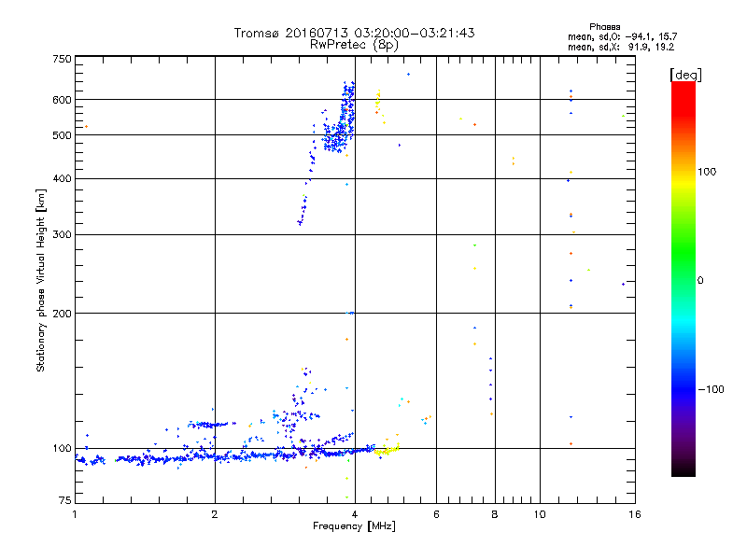Viewport: 747px width, 560px height.
Task: Click the colorbar label '-100'
Action: coord(711,389)
